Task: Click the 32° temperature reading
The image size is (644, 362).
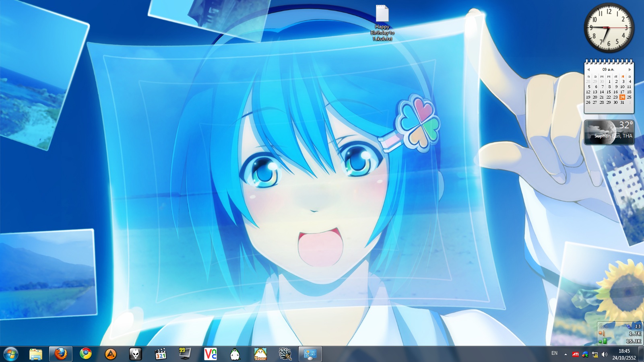Action: point(626,125)
